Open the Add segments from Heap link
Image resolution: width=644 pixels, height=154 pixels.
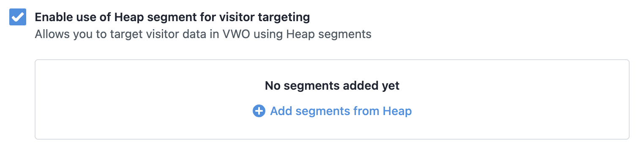pos(332,111)
